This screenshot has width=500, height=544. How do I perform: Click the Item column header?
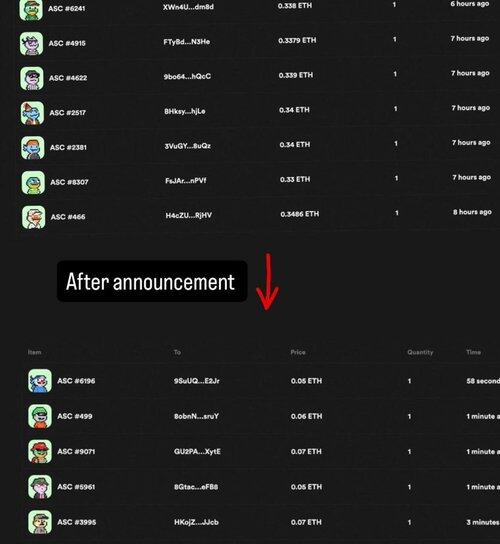click(x=34, y=352)
